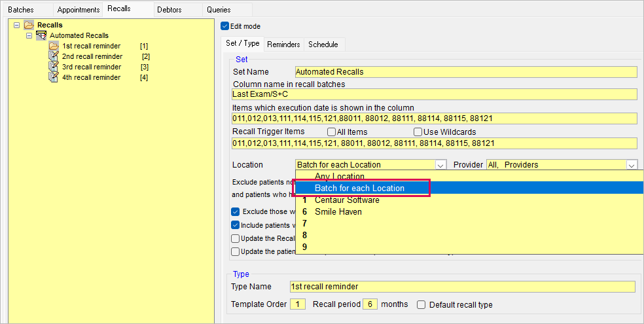Image resolution: width=644 pixels, height=324 pixels.
Task: Click the 1st recall reminder folder icon
Action: [x=54, y=46]
